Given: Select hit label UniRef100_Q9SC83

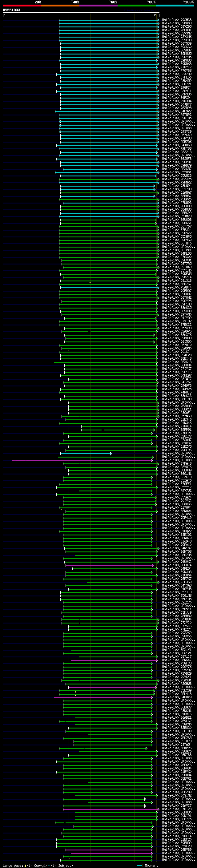Looking at the screenshot, I should coord(176,40).
